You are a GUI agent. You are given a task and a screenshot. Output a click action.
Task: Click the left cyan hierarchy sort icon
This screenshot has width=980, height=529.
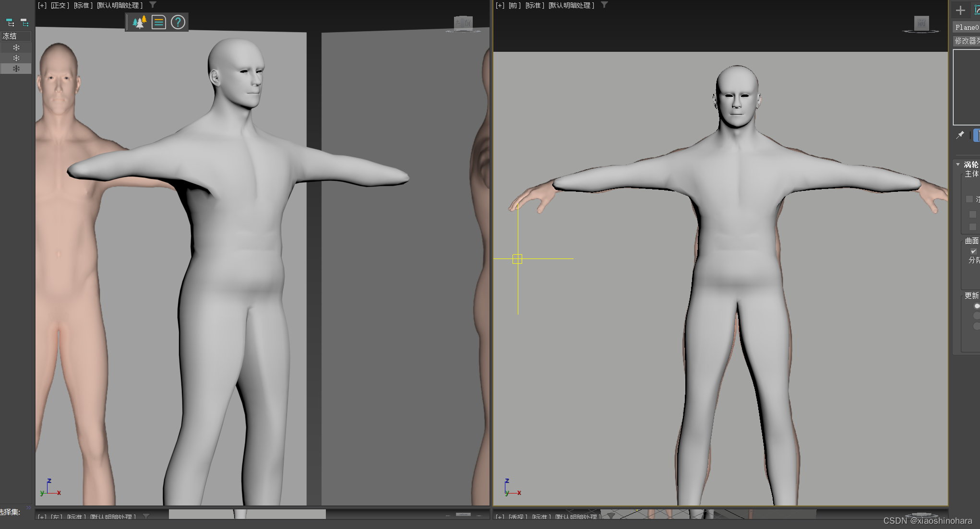coord(10,23)
